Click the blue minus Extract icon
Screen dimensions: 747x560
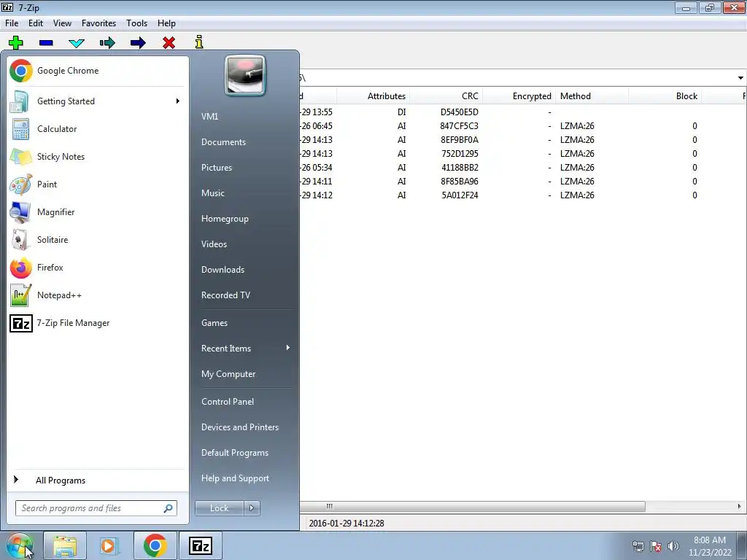[46, 43]
